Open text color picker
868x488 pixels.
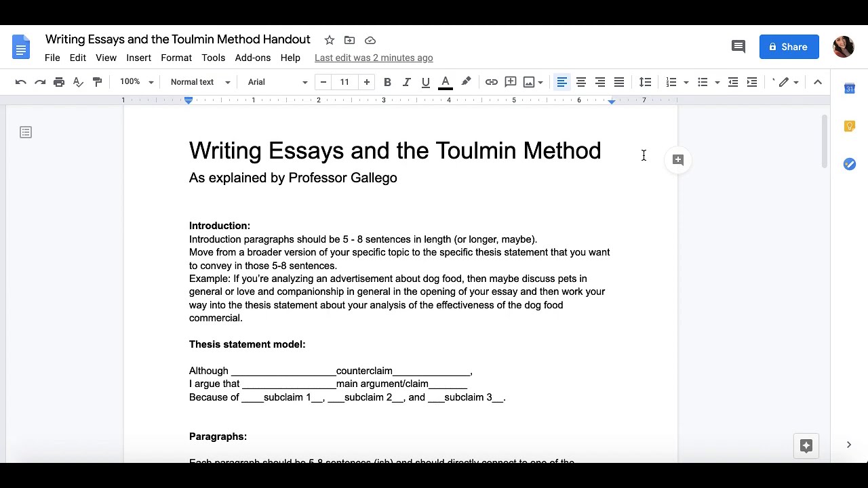[x=446, y=82]
